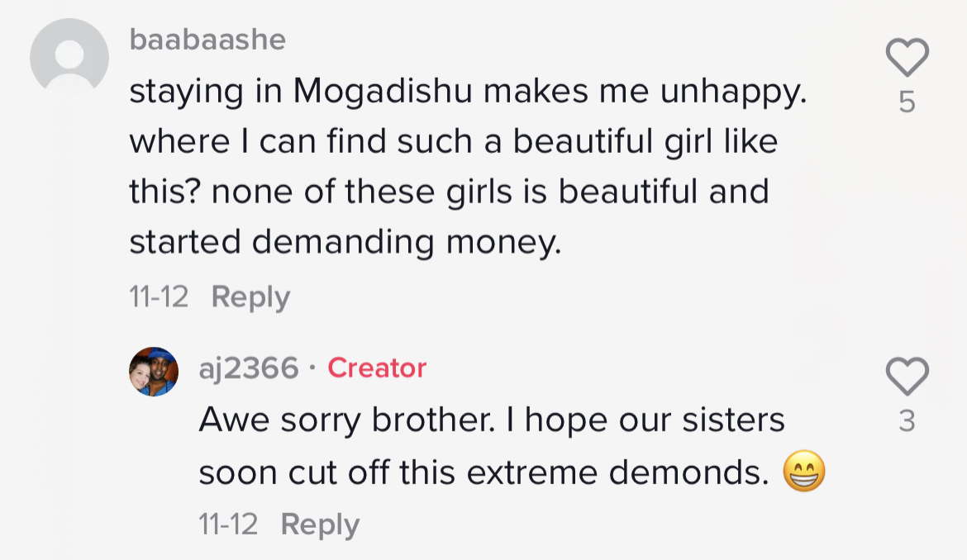Visit the baabaashe username profile
Screen dimensions: 967x560
[207, 40]
